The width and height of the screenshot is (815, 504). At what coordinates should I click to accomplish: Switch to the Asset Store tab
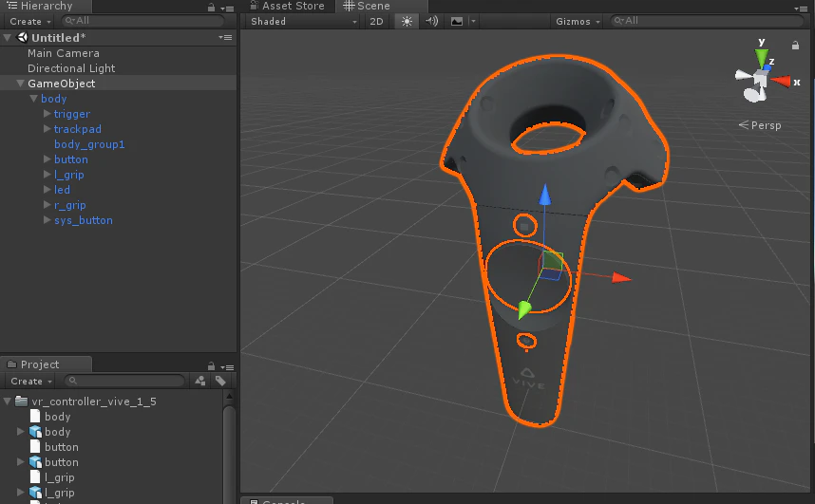(x=288, y=7)
